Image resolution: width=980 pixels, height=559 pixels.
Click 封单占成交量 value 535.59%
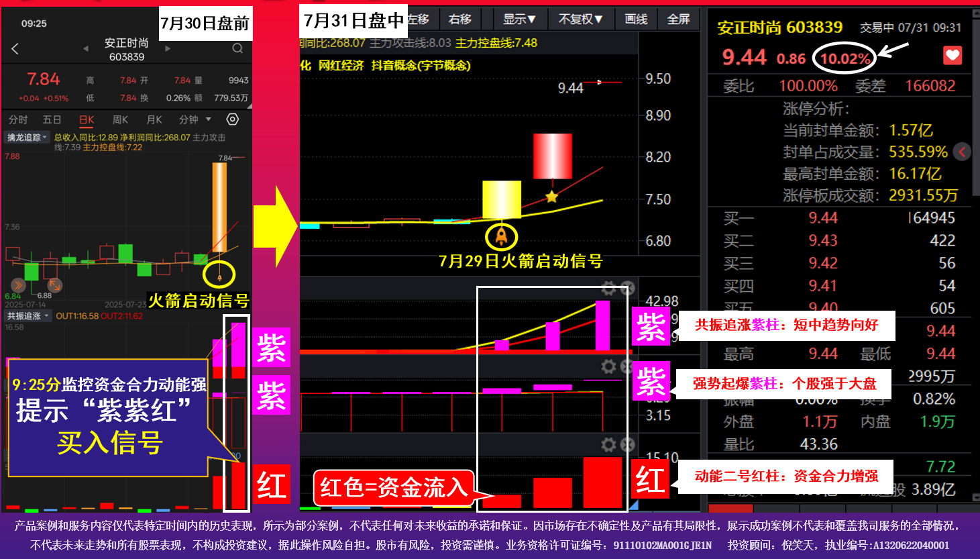(x=918, y=152)
